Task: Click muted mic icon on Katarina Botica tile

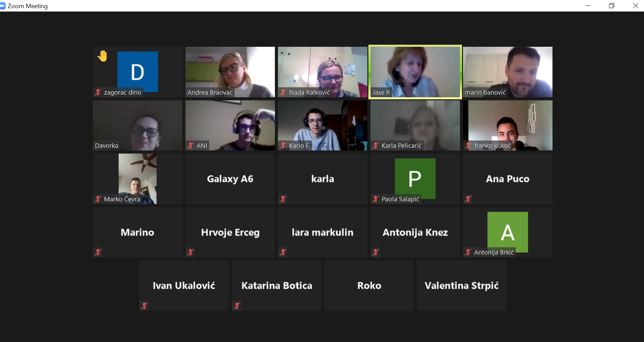Action: [237, 306]
